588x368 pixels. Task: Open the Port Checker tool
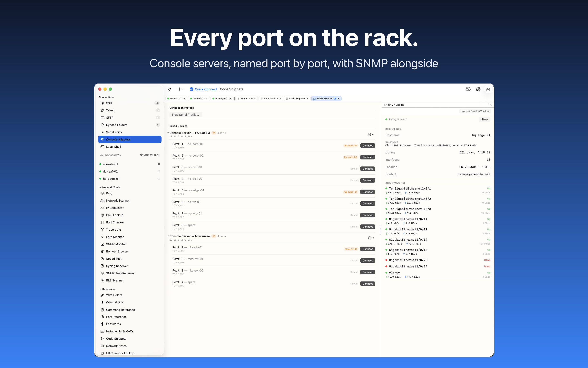coord(130,222)
